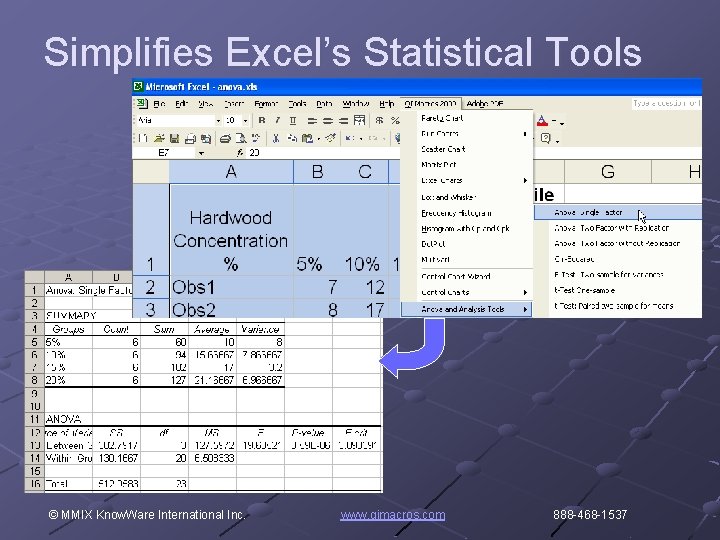Open the Name Box dropdown arrow
The width and height of the screenshot is (720, 540).
click(x=201, y=153)
